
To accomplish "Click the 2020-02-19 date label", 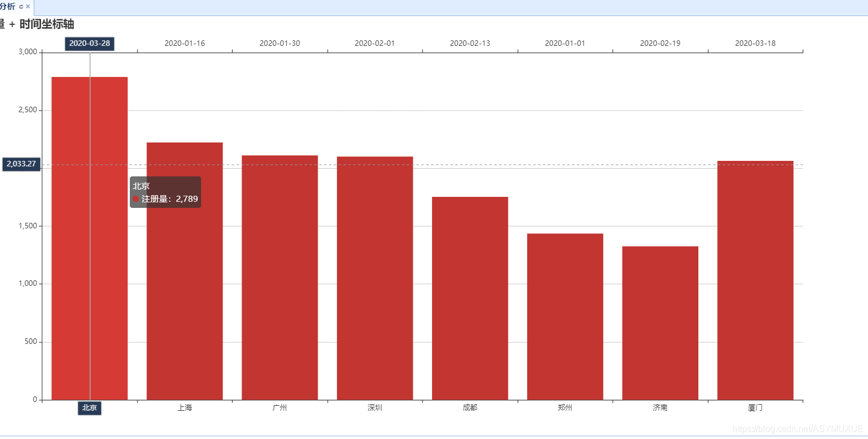I will (x=660, y=43).
